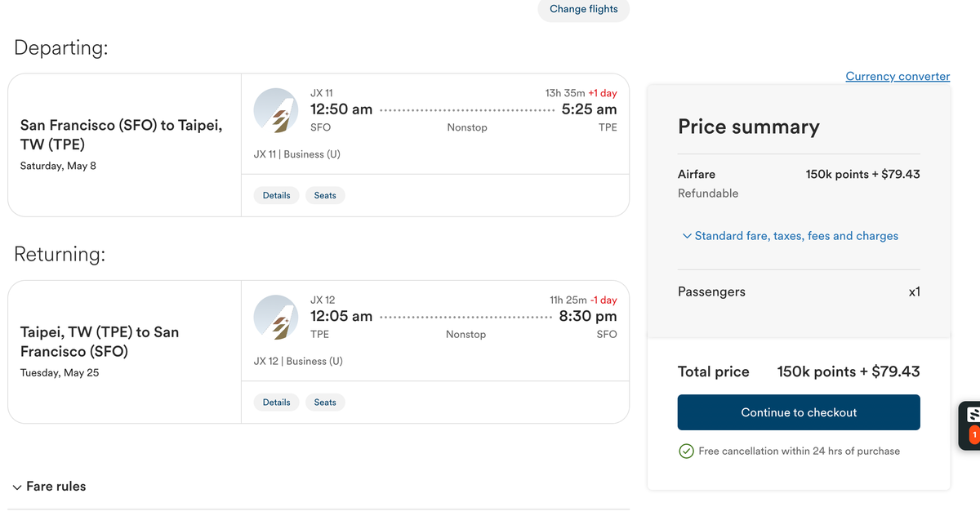Expand the Fare rules section
The image size is (980, 516).
(50, 487)
